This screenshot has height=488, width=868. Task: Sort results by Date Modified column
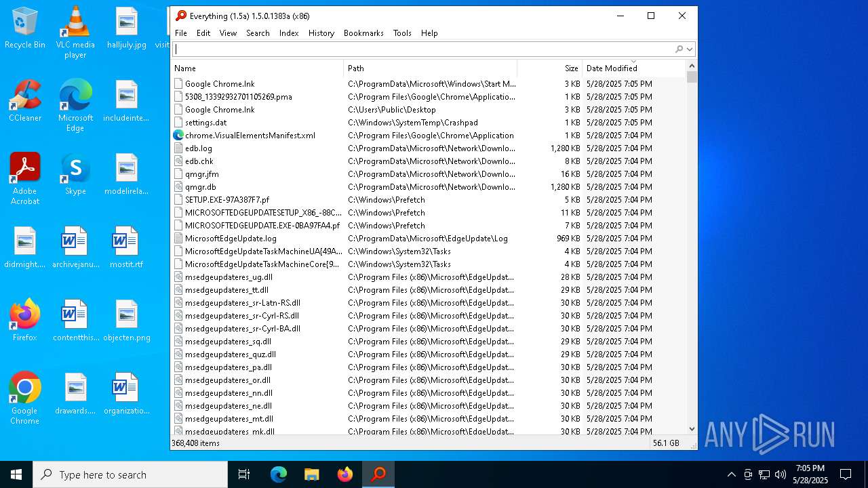tap(634, 68)
